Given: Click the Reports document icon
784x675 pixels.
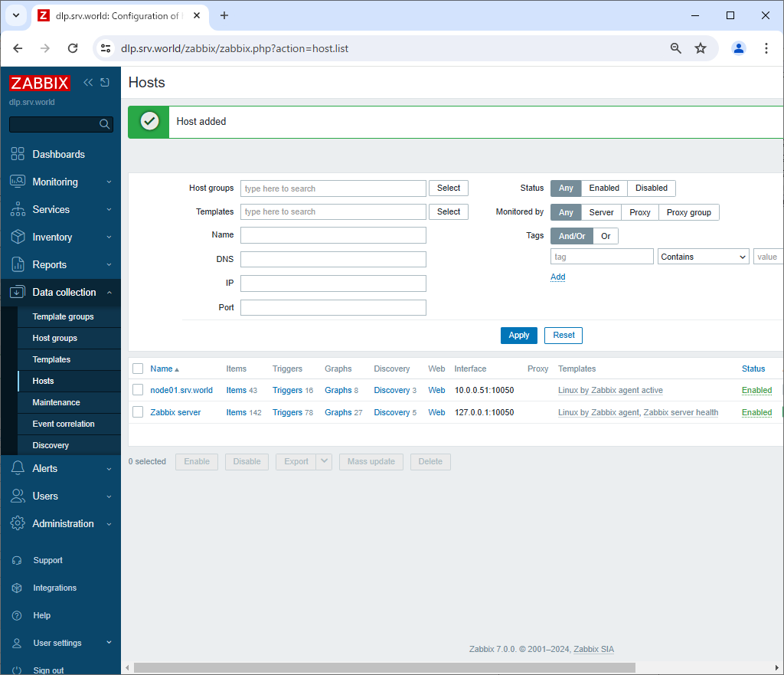Looking at the screenshot, I should 18,264.
